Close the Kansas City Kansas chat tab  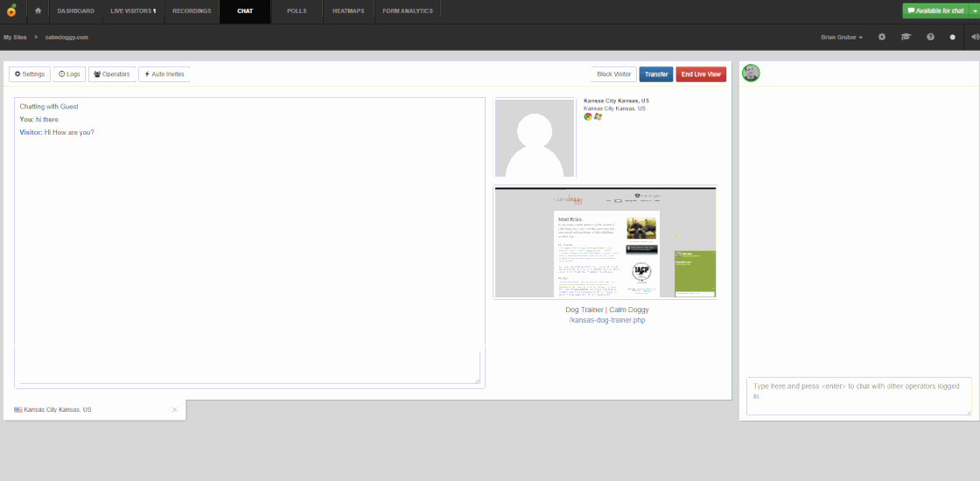tap(174, 409)
